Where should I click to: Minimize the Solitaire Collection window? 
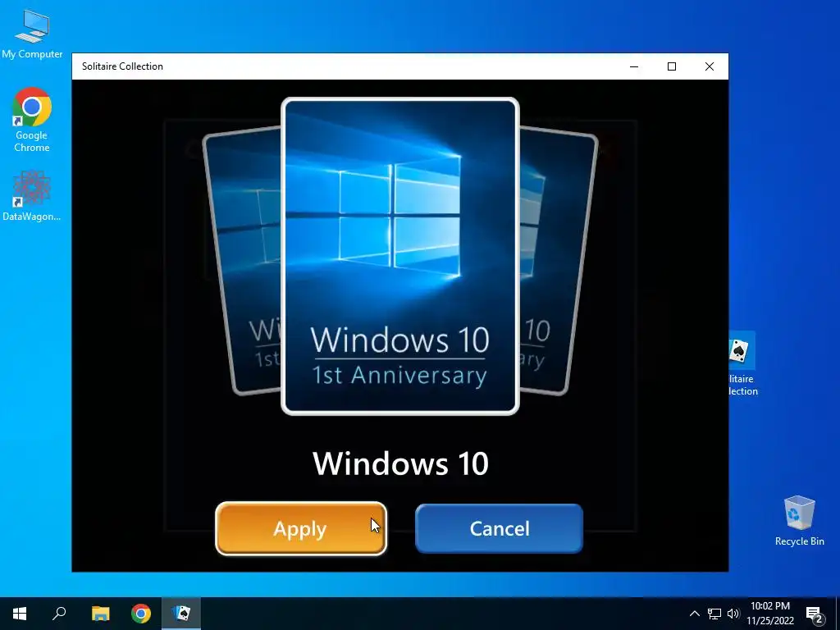pos(634,66)
